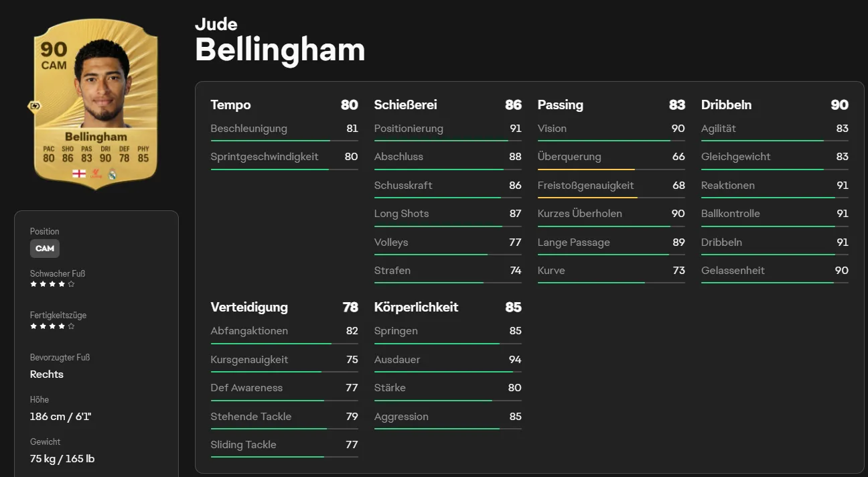The image size is (868, 477).
Task: Click the England flag icon on card
Action: pyautogui.click(x=79, y=174)
